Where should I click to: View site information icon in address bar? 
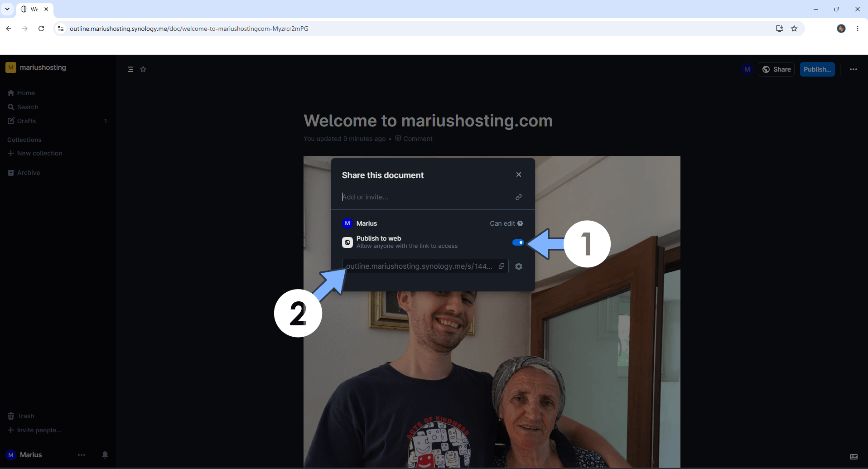click(61, 29)
